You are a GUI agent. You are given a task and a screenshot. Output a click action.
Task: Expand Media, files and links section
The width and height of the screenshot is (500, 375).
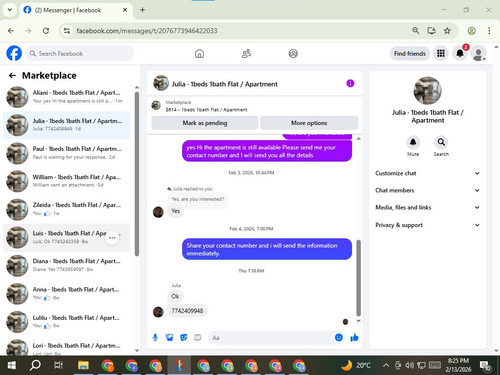coord(427,207)
